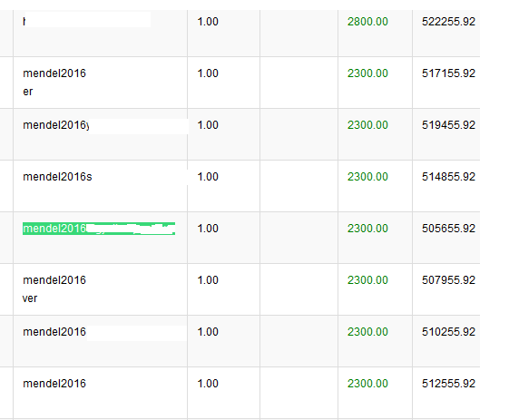
Task: Click the balance value 517155.92
Action: pyautogui.click(x=448, y=73)
